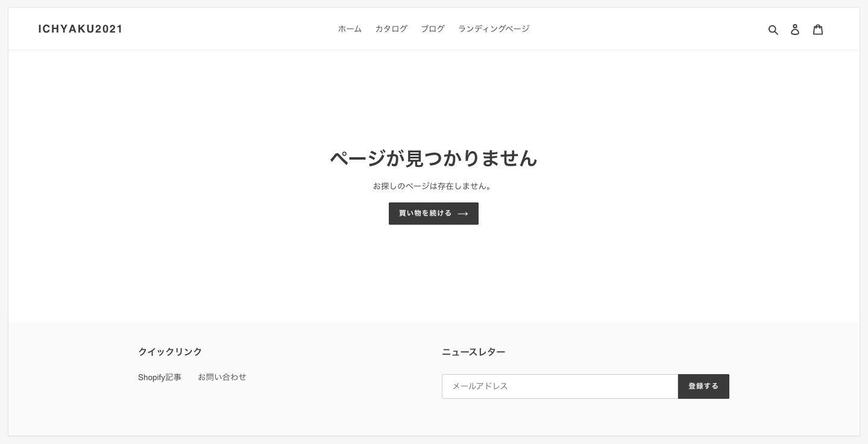Open the お問い合わせ footer link
The image size is (868, 444).
pyautogui.click(x=222, y=377)
